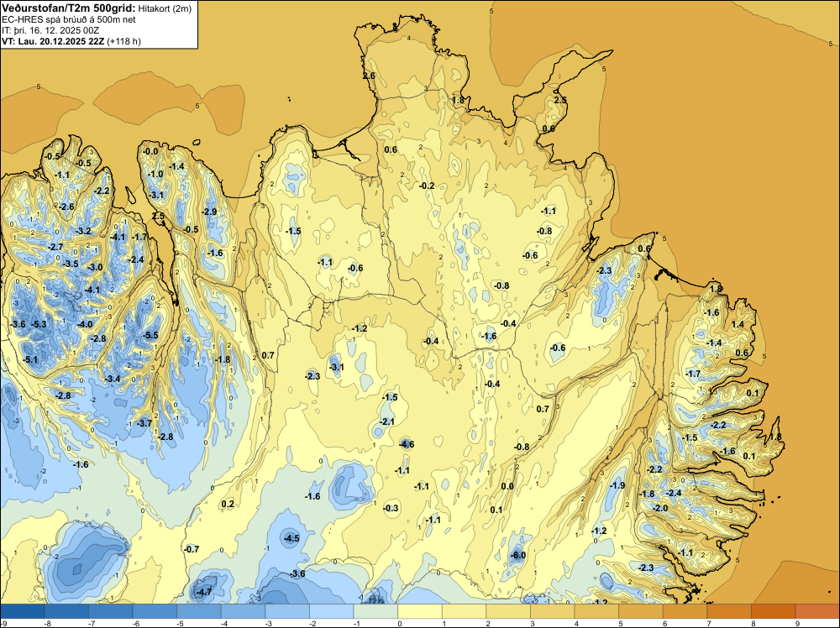Click the '-6.0' temperature value on the map
The height and width of the screenshot is (628, 840).
(x=517, y=555)
